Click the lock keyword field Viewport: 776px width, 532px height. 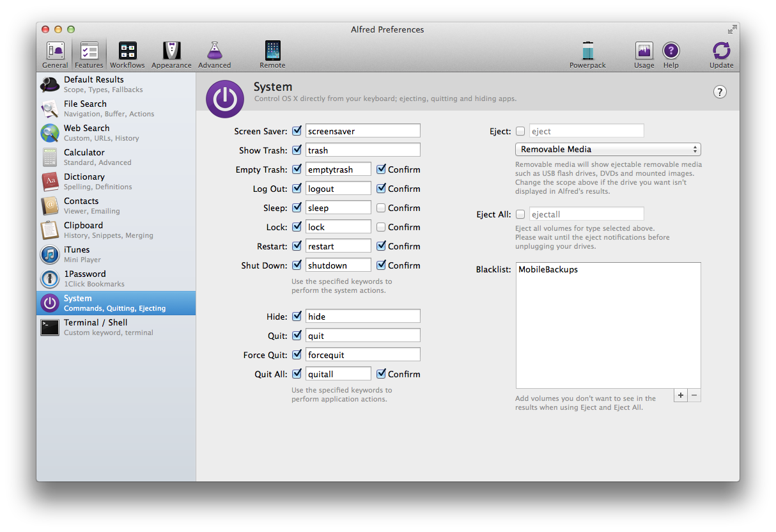pyautogui.click(x=338, y=227)
